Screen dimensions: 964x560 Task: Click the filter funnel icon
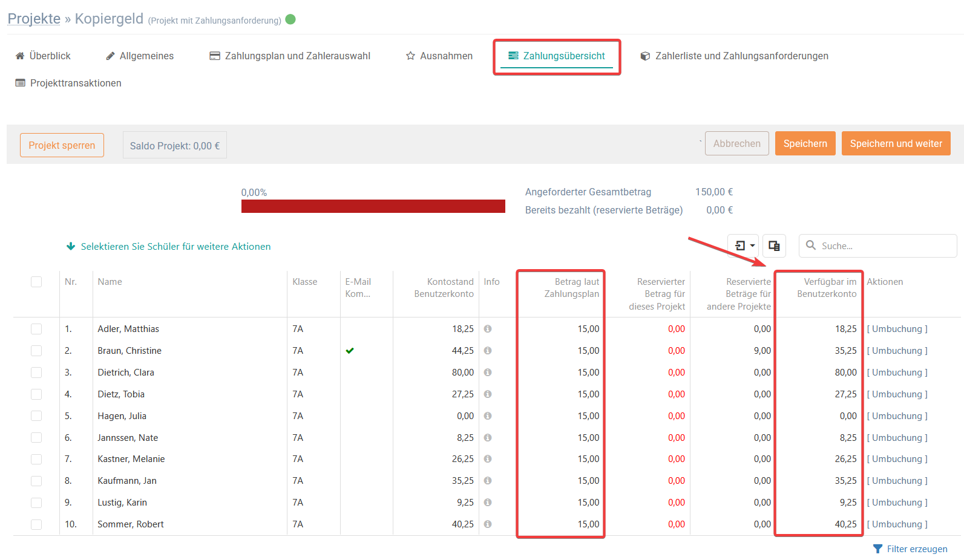click(x=877, y=549)
